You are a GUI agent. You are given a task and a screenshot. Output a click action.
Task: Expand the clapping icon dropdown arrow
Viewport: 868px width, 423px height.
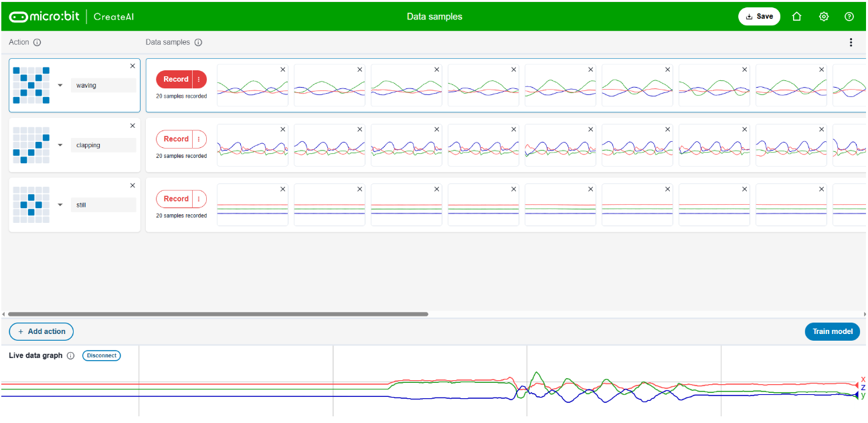point(60,145)
